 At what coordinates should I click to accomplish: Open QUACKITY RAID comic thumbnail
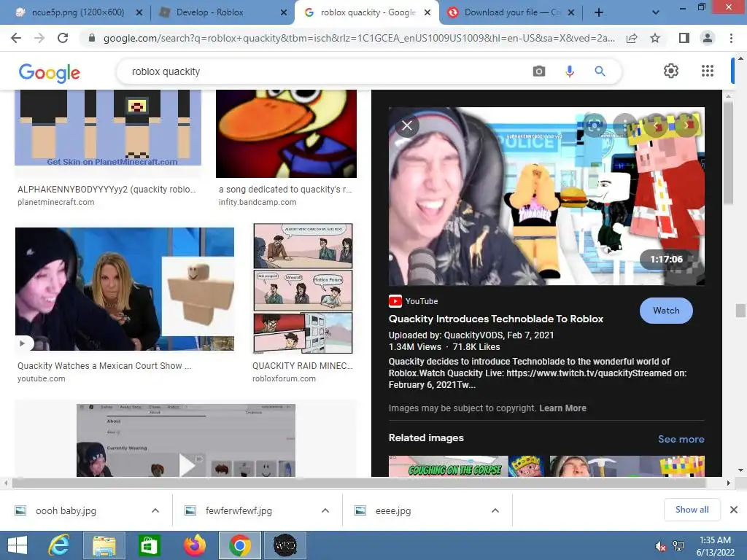point(303,289)
